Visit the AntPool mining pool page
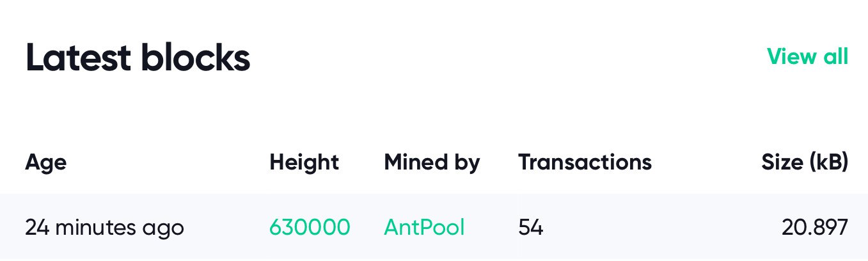The height and width of the screenshot is (261, 868). pyautogui.click(x=424, y=227)
